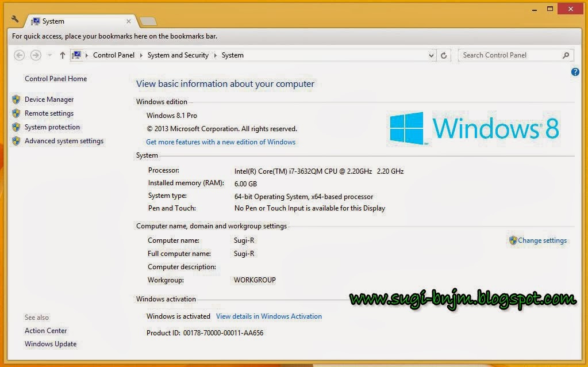Click the new tab button
Image resolution: width=588 pixels, height=367 pixels.
(x=148, y=21)
